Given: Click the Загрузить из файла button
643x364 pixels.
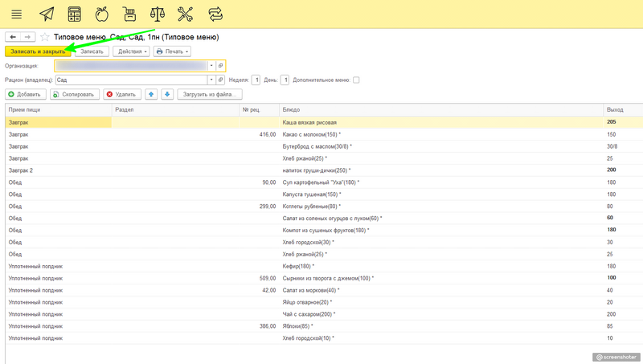Looking at the screenshot, I should point(209,94).
